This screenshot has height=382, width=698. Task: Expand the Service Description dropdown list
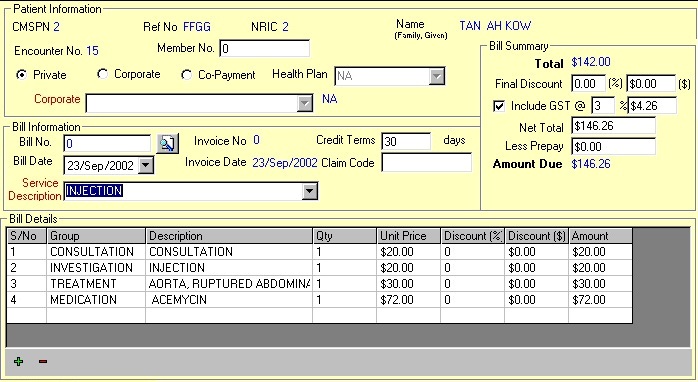pyautogui.click(x=309, y=191)
